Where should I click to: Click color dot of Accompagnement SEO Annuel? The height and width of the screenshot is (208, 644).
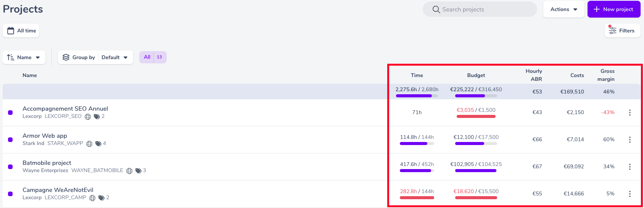(x=10, y=113)
